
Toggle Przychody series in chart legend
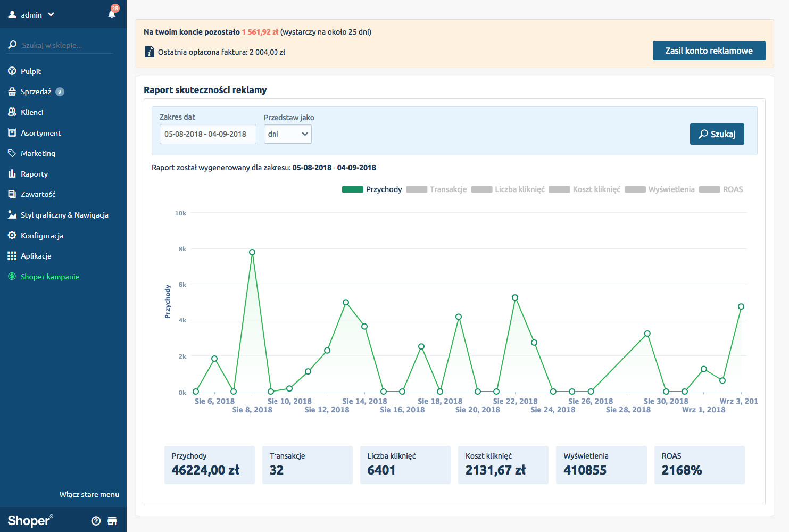(x=372, y=189)
